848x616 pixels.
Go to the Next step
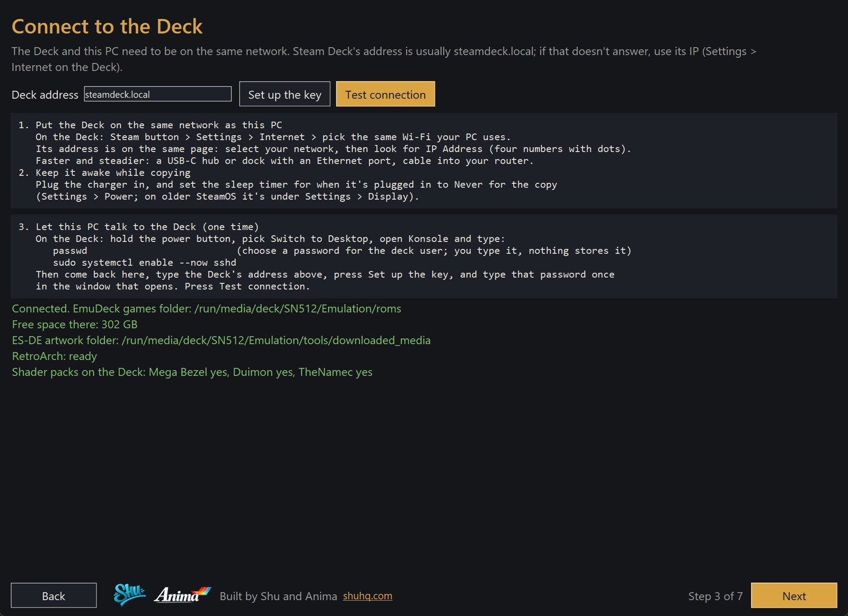pos(794,596)
